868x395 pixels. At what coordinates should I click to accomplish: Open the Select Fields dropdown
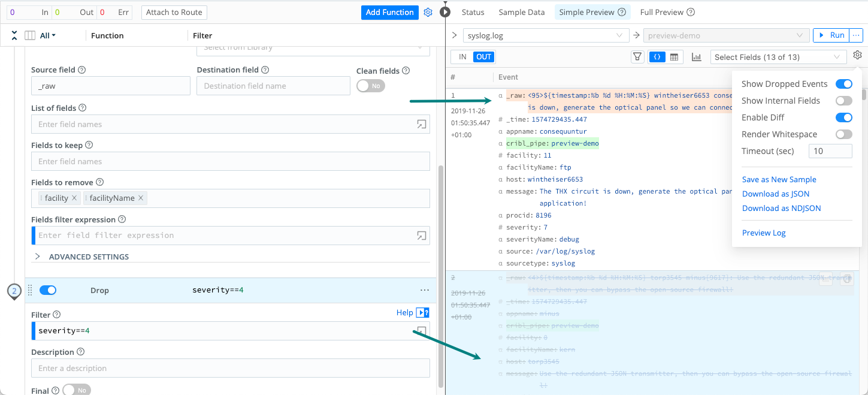[777, 56]
